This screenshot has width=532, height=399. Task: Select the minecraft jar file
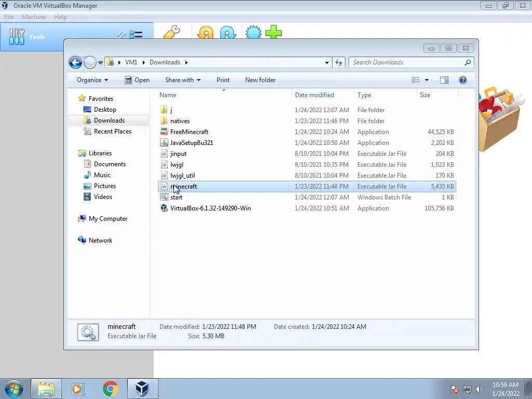[x=307, y=187]
